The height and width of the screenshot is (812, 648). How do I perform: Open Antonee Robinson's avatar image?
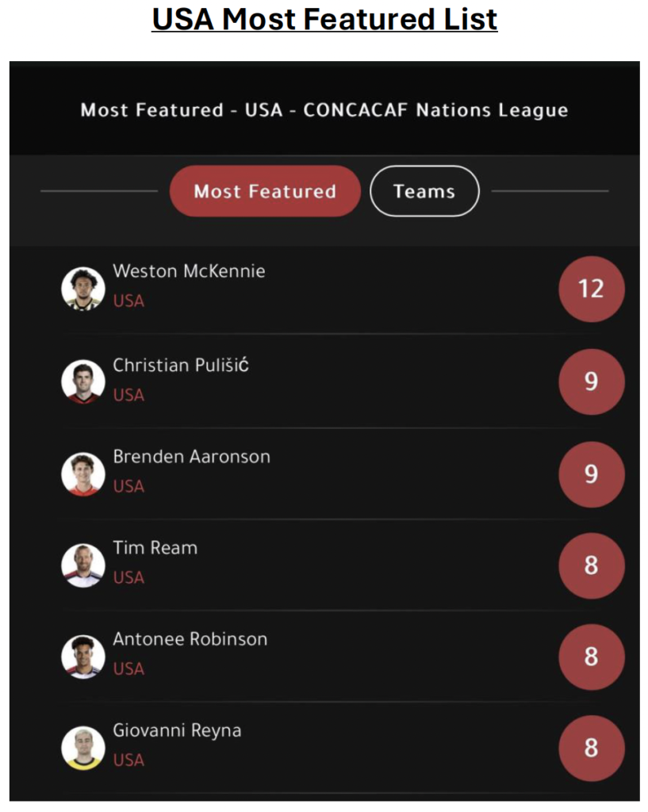pos(82,656)
